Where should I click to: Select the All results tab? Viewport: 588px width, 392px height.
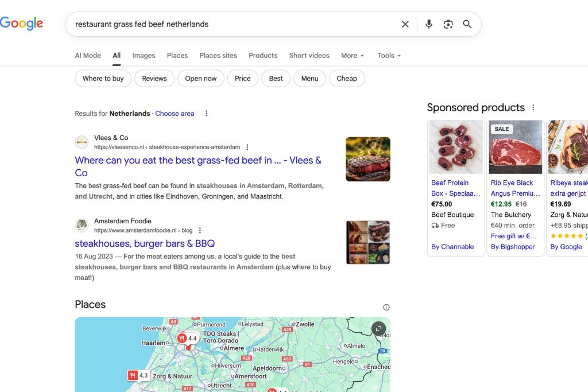[x=117, y=56]
